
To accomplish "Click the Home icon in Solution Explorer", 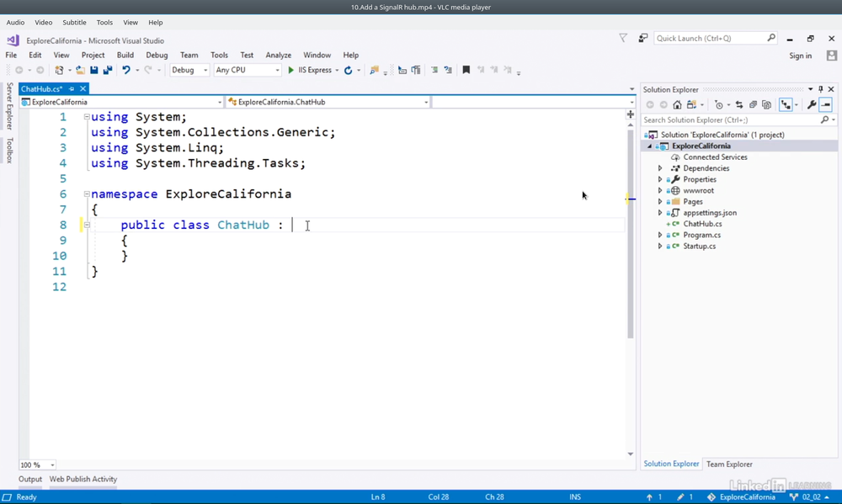I will (677, 105).
